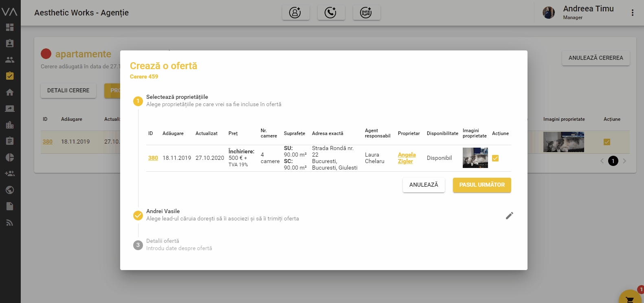
Task: Click the add contact icon in header
Action: coord(295,13)
